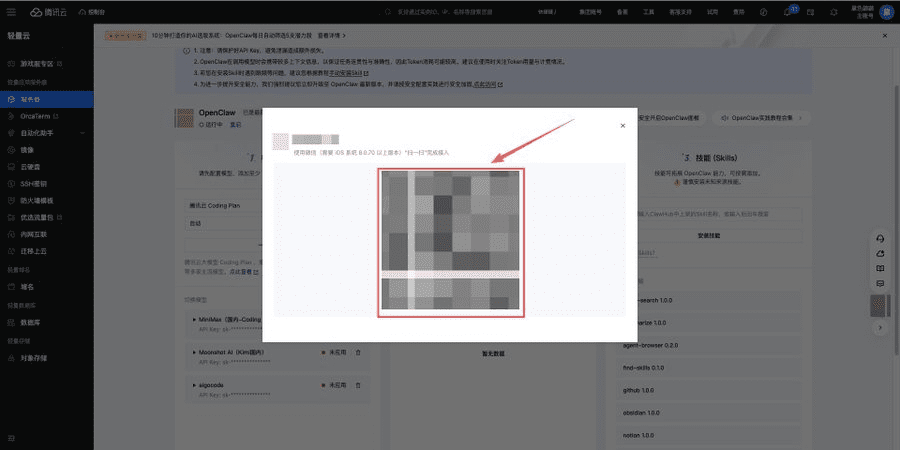
Task: Expand the Moonshot AI model entry
Action: point(194,352)
